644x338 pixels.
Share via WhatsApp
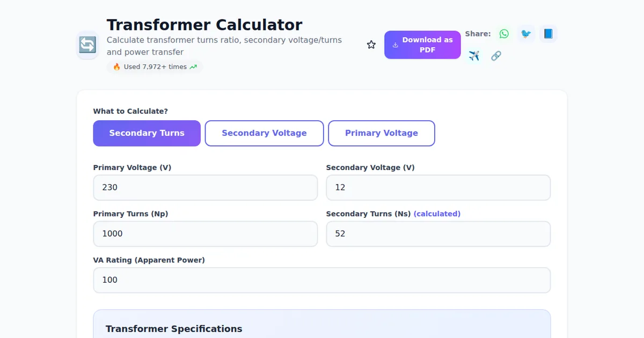pos(503,33)
